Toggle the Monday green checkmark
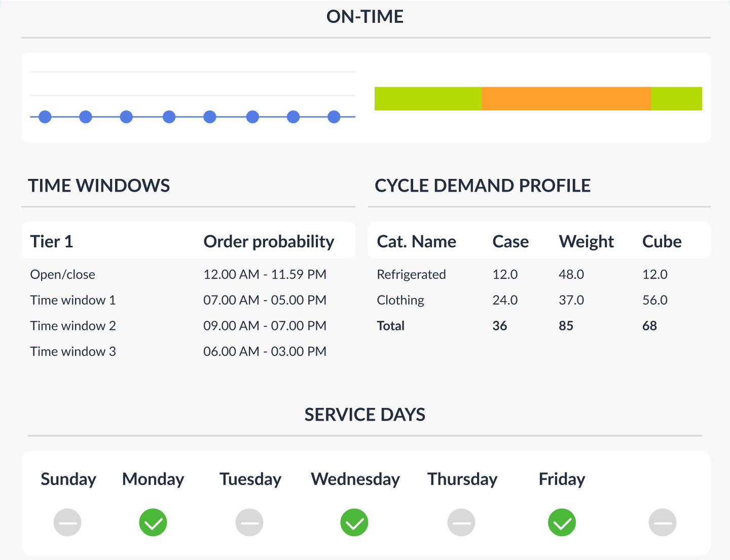 point(153,522)
